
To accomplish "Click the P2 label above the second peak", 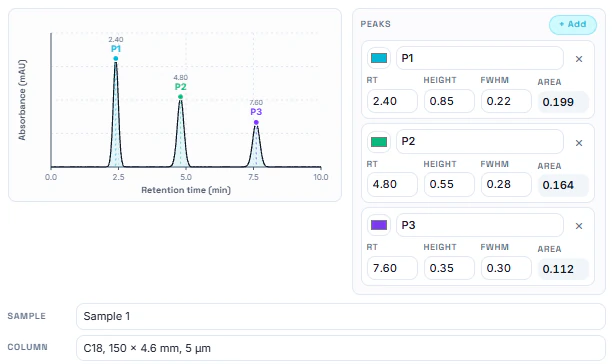I will 181,87.
